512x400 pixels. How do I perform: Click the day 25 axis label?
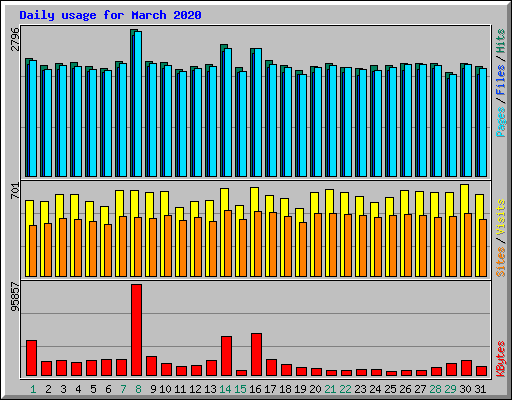[390, 389]
